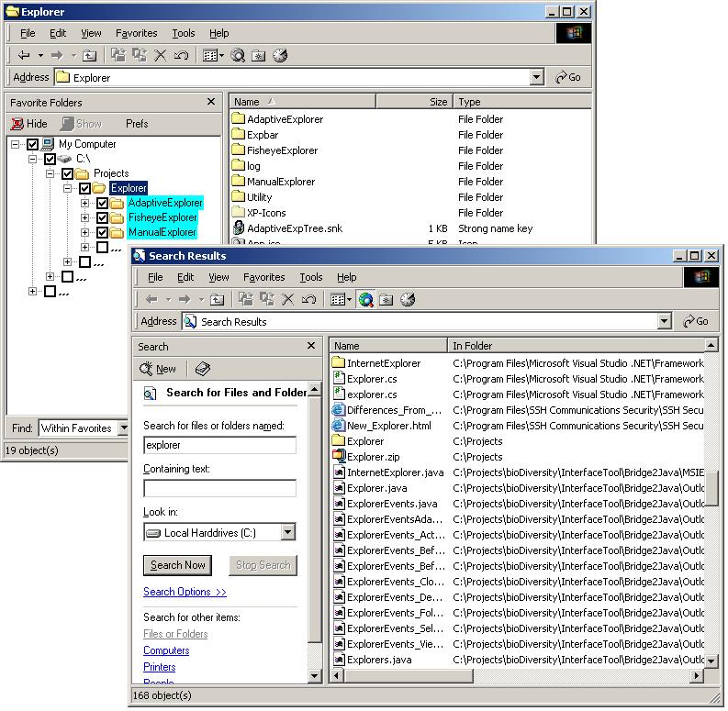
Task: Click Copy To icon in Search Results toolbar
Action: pos(267,299)
